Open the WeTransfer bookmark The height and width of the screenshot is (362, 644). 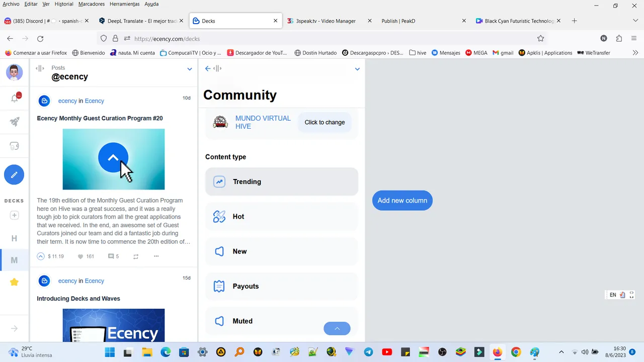pyautogui.click(x=594, y=53)
